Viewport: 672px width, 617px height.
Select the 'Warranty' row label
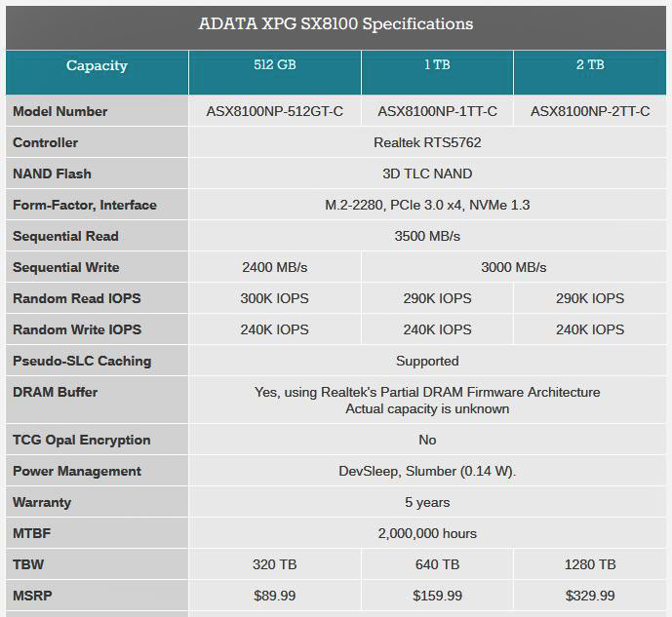click(x=42, y=503)
